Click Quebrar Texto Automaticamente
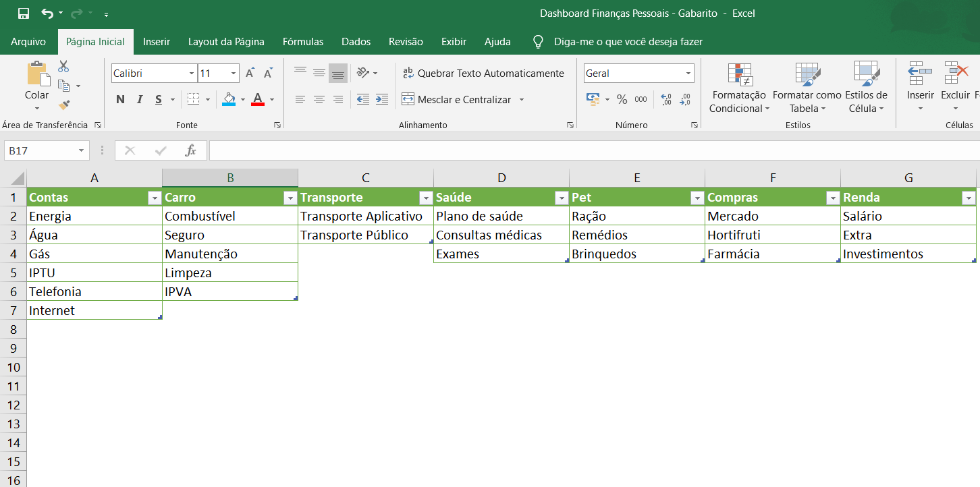 (483, 74)
